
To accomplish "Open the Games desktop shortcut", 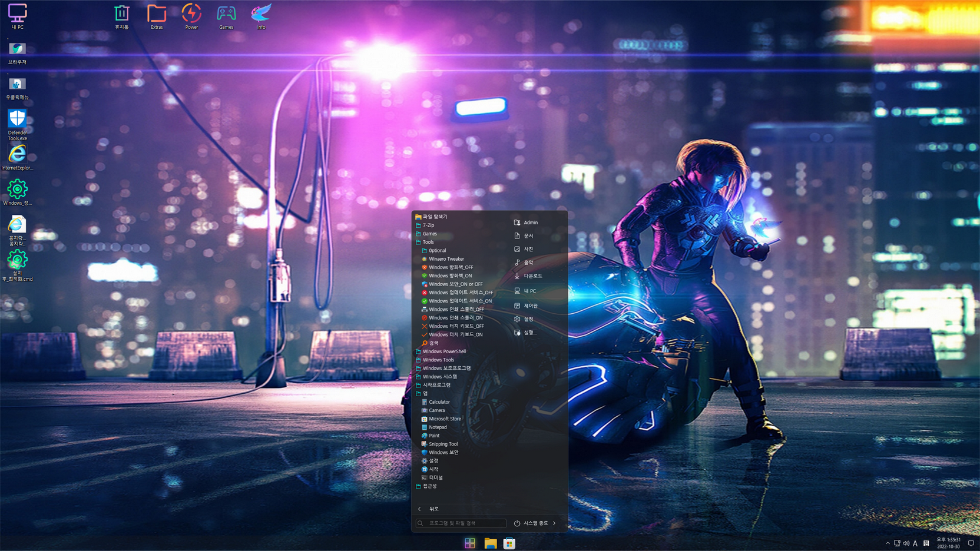I will pos(226,16).
